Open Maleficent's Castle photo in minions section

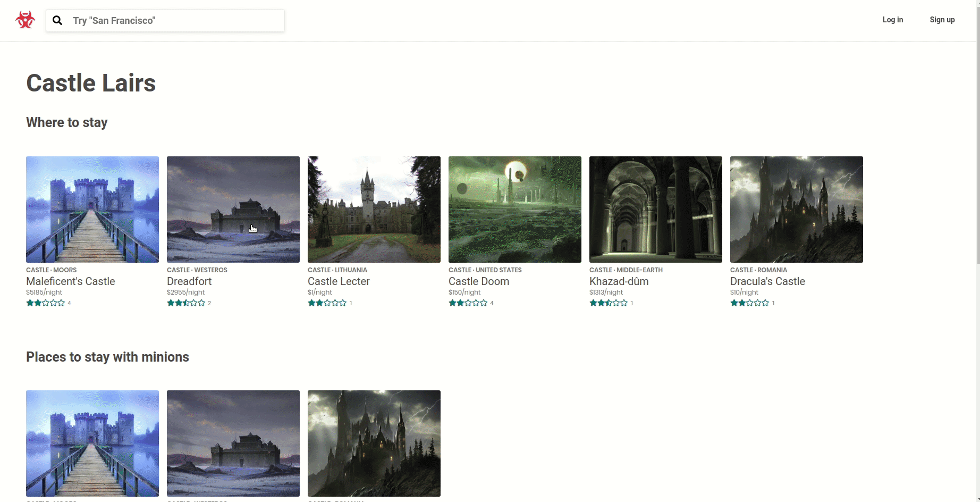click(x=92, y=444)
